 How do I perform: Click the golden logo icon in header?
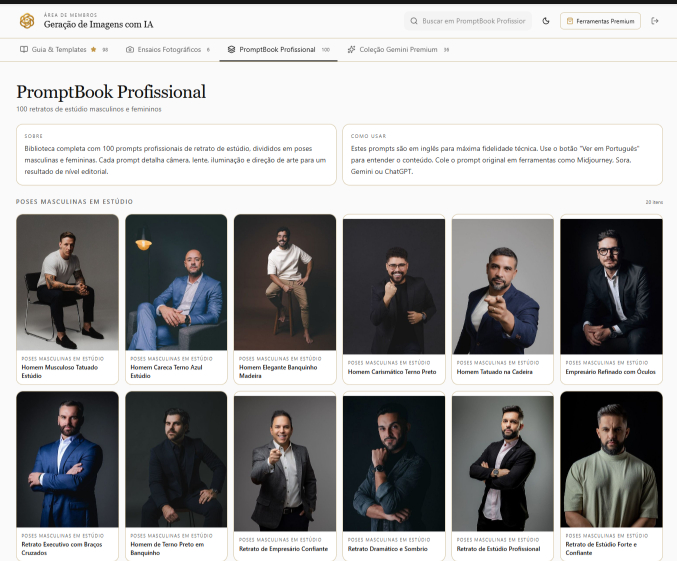pos(27,21)
